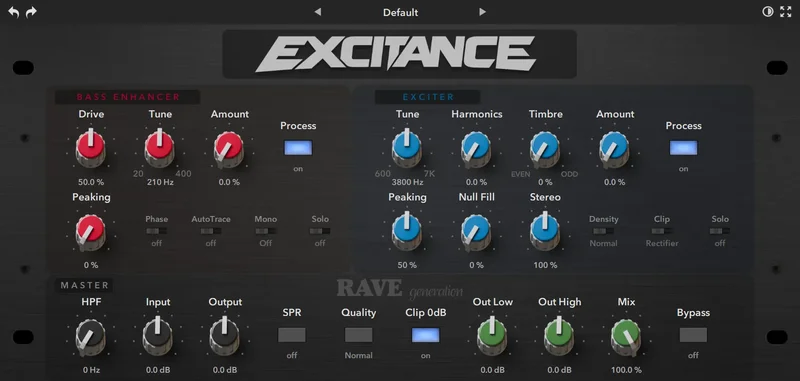Toggle the SPR button
800x381 pixels.
(292, 335)
